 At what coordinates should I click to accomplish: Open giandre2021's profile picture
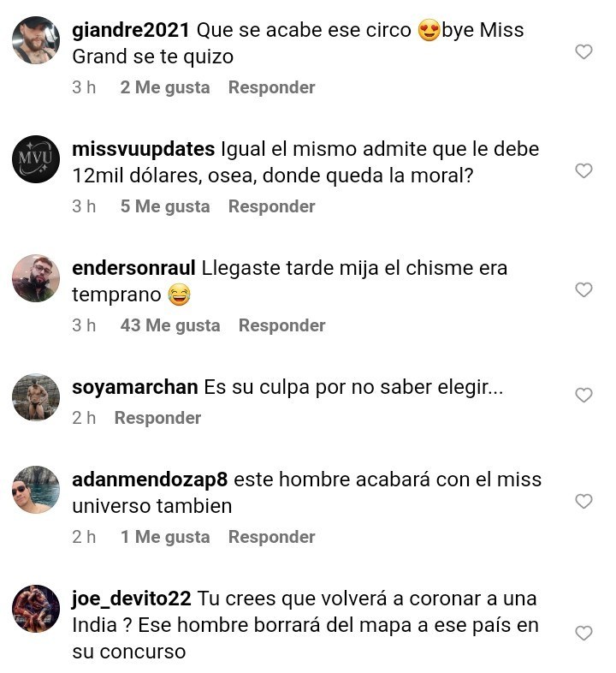pyautogui.click(x=36, y=40)
